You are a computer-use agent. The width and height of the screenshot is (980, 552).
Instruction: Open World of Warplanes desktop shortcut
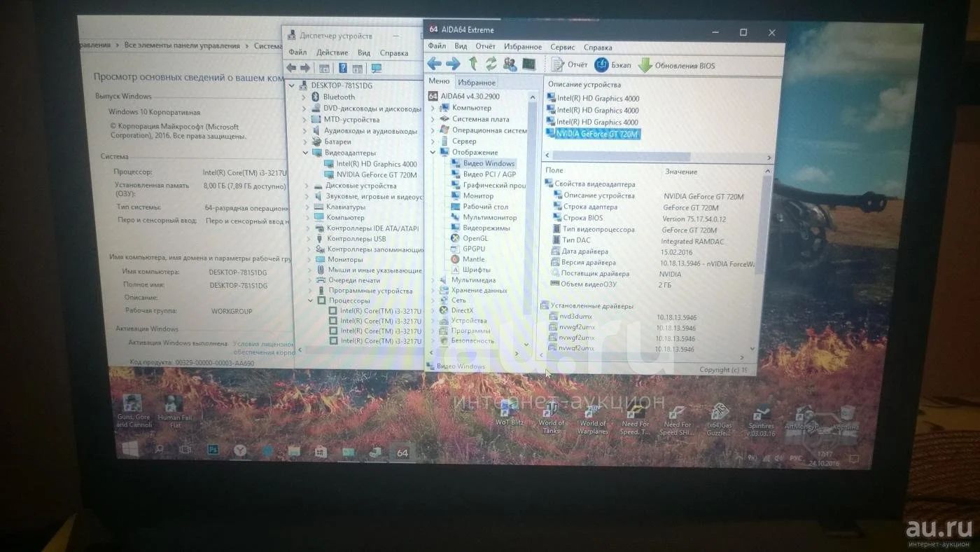coord(593,419)
